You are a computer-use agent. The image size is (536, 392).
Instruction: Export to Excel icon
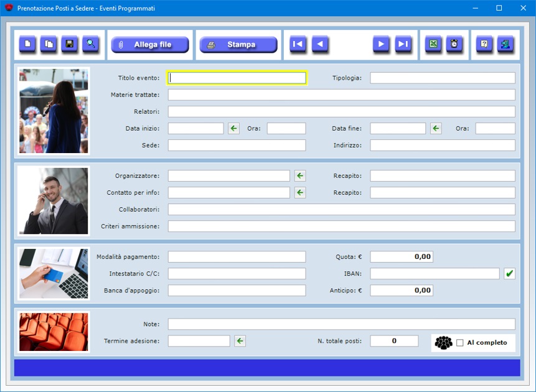[433, 44]
